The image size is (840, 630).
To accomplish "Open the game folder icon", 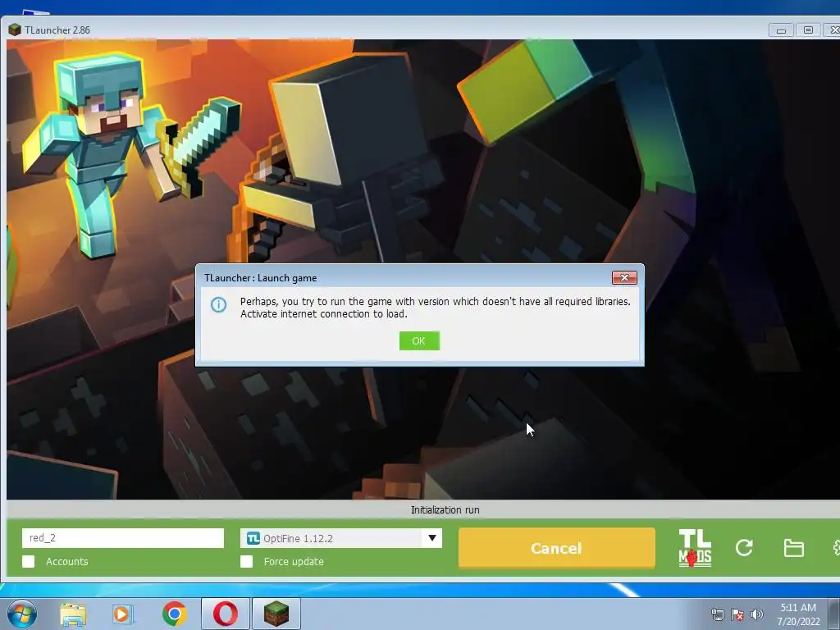I will (793, 548).
